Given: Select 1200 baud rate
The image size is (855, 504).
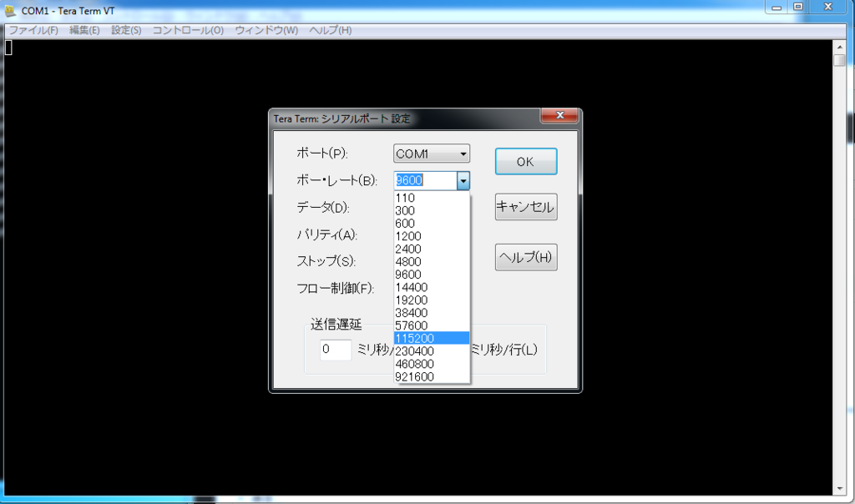Looking at the screenshot, I should [432, 236].
